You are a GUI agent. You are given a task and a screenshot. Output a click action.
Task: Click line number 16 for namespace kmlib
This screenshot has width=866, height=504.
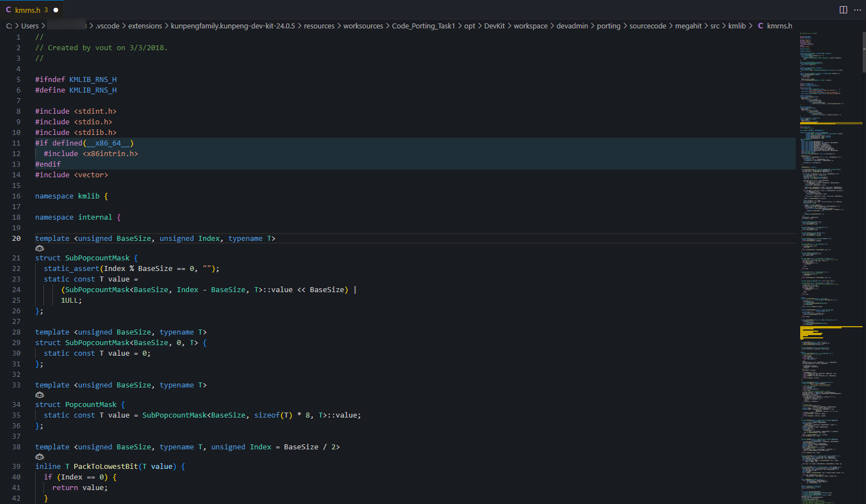pyautogui.click(x=16, y=196)
